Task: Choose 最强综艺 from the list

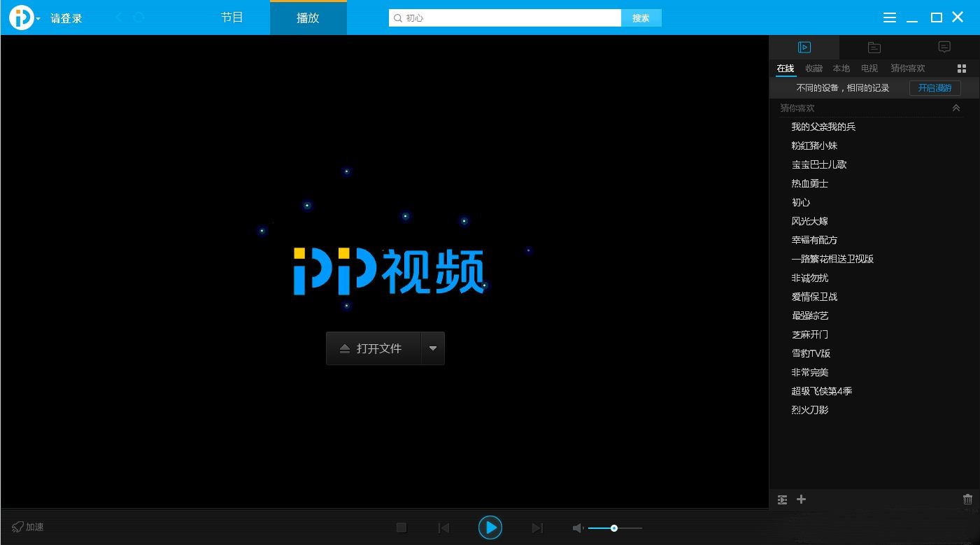Action: click(810, 316)
